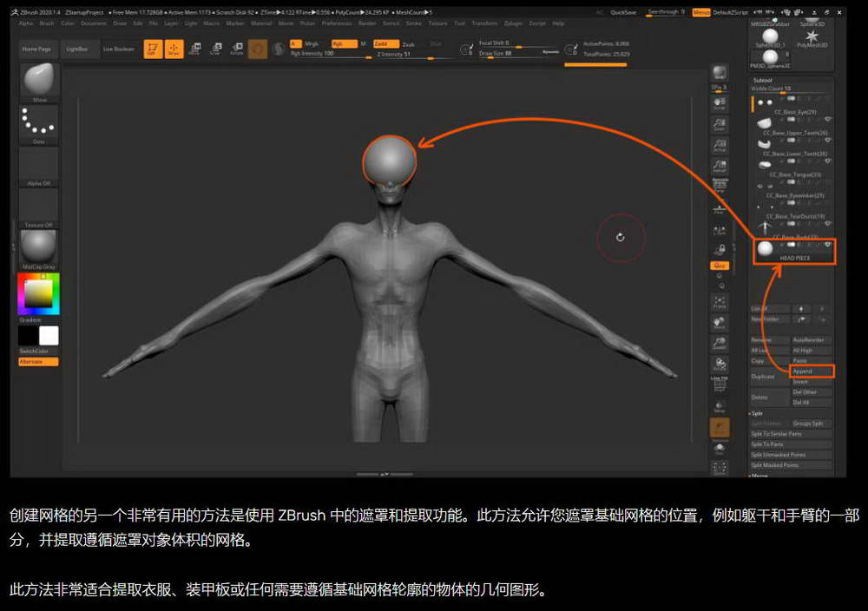Open the Help menu
The width and height of the screenshot is (868, 611).
558,23
